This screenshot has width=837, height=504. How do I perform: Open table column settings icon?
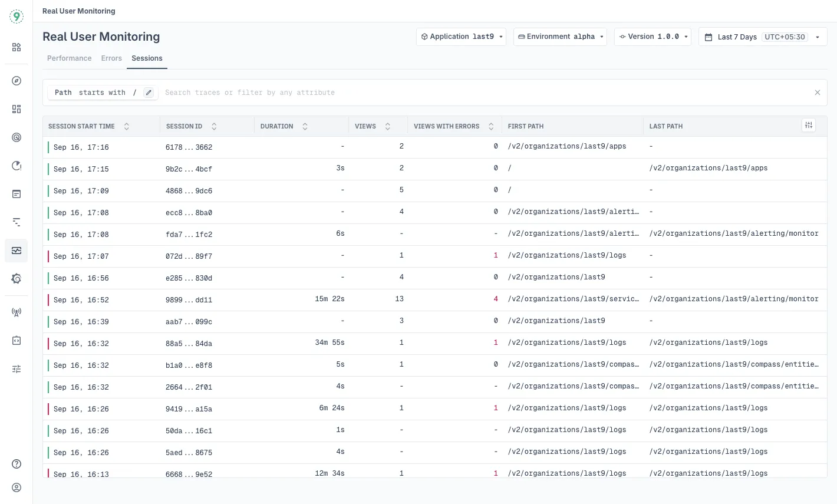pyautogui.click(x=809, y=125)
